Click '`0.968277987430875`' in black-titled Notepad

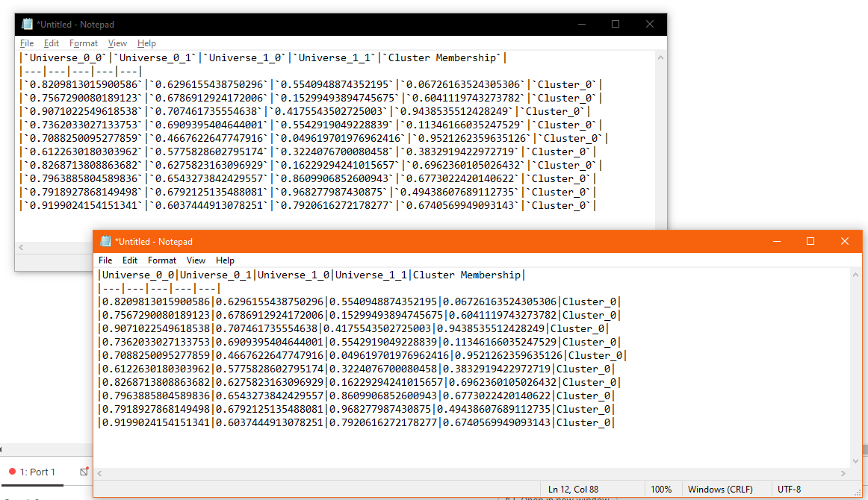coord(331,192)
